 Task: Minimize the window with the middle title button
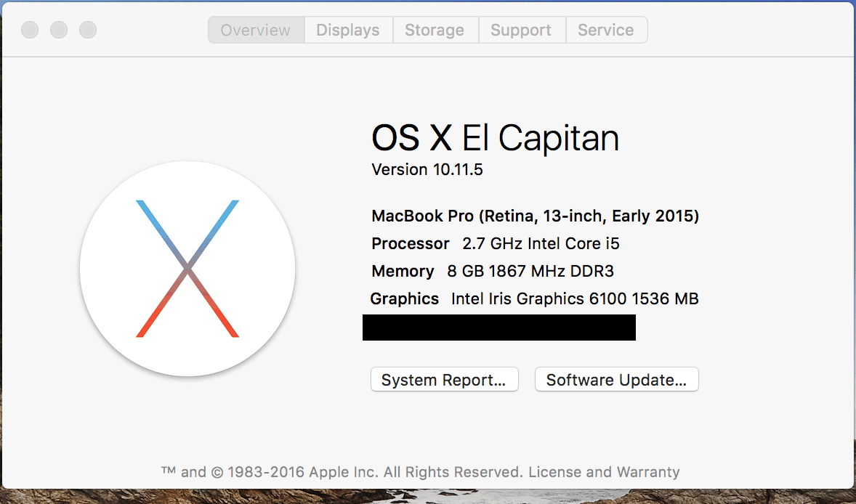tap(59, 31)
